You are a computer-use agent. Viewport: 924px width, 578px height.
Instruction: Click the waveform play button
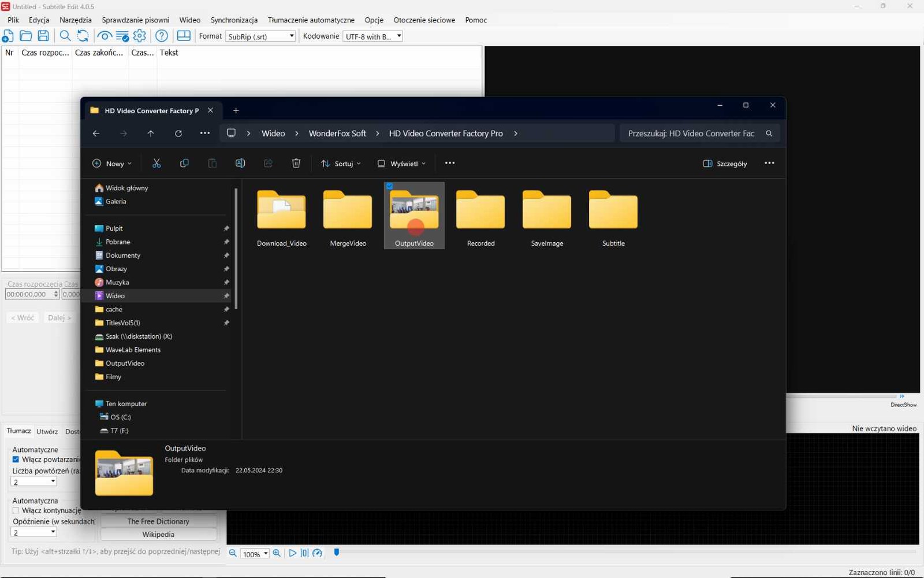(x=293, y=553)
